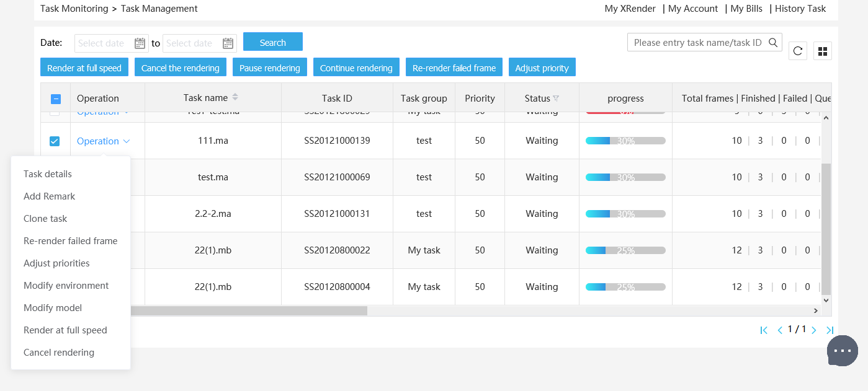Click the magnifier icon in task search

pyautogui.click(x=773, y=43)
